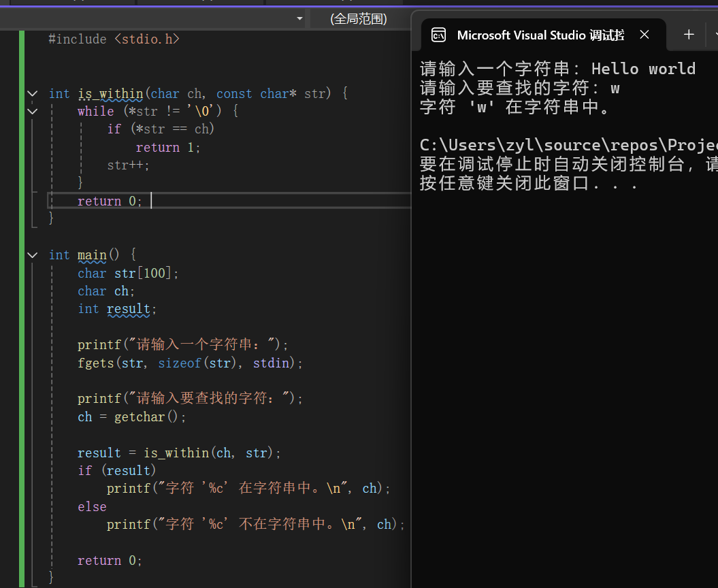Screen dimensions: 718x588
Task: Click the 'result' variable with squiggle underline
Action: [x=128, y=309]
